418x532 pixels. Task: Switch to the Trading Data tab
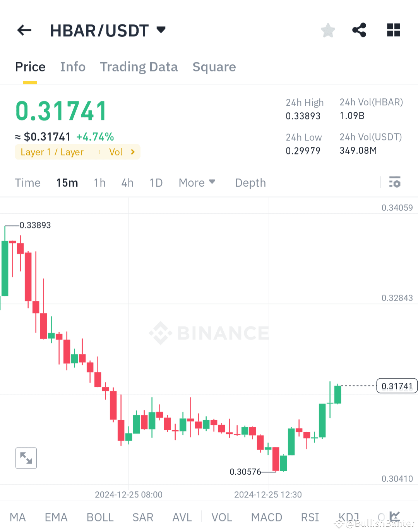[139, 67]
